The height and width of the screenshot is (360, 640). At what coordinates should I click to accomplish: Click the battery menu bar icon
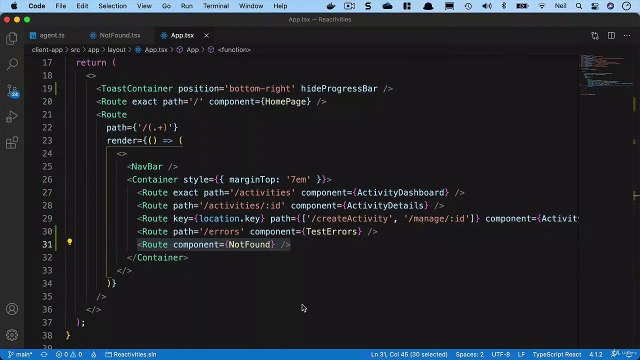(x=522, y=6)
